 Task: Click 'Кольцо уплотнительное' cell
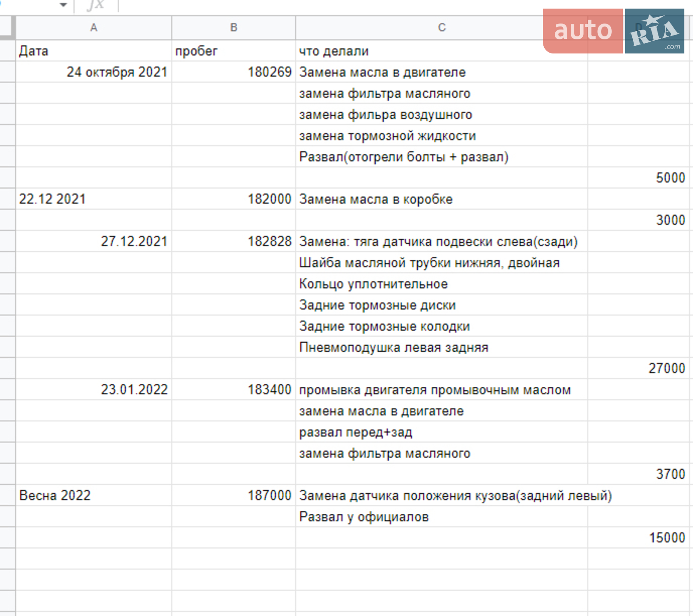point(442,284)
